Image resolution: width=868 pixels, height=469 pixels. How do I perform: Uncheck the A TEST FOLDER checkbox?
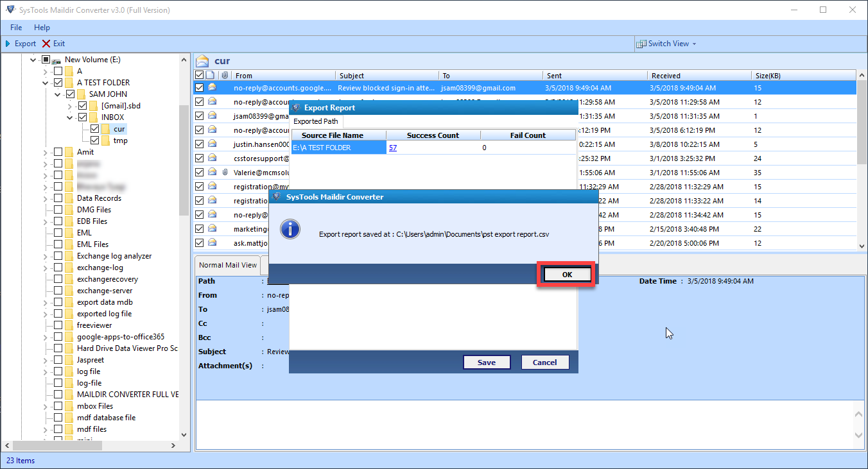pos(58,83)
